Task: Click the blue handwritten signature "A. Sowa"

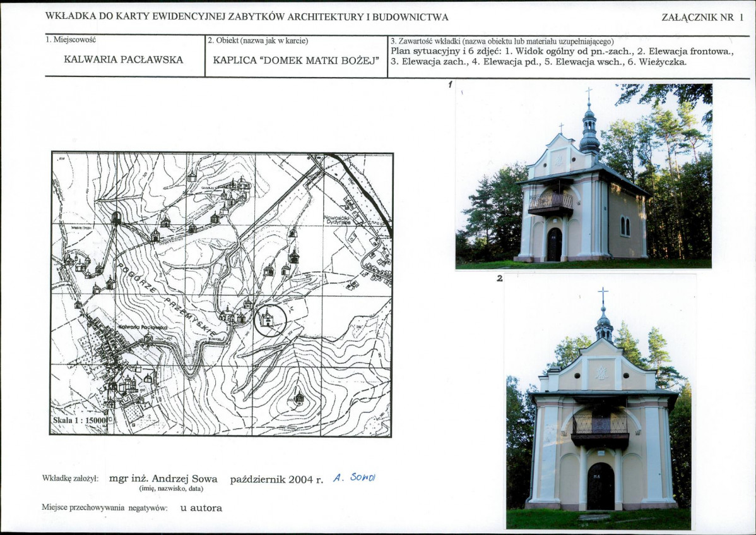Action: click(355, 478)
